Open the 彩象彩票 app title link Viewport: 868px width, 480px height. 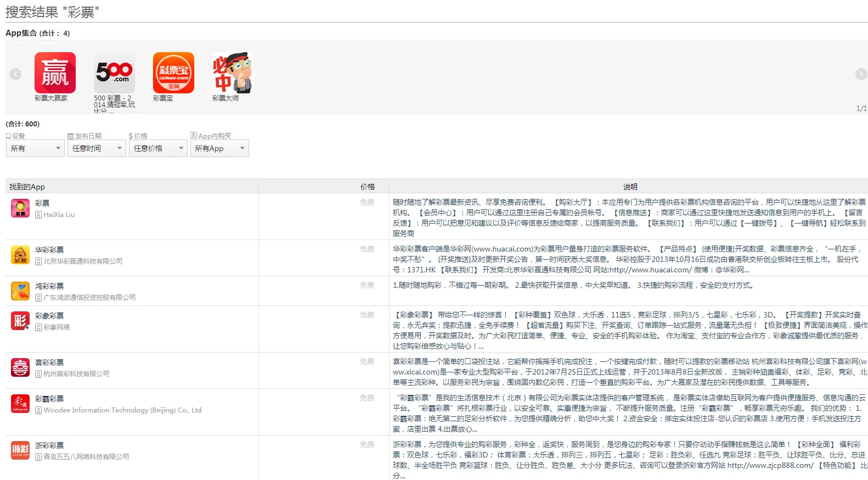[49, 316]
